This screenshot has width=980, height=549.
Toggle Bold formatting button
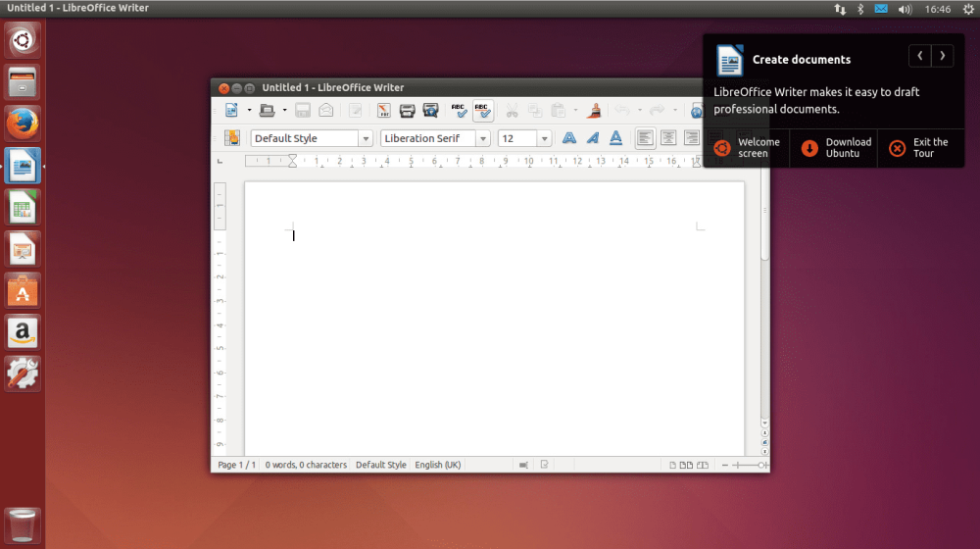point(568,138)
